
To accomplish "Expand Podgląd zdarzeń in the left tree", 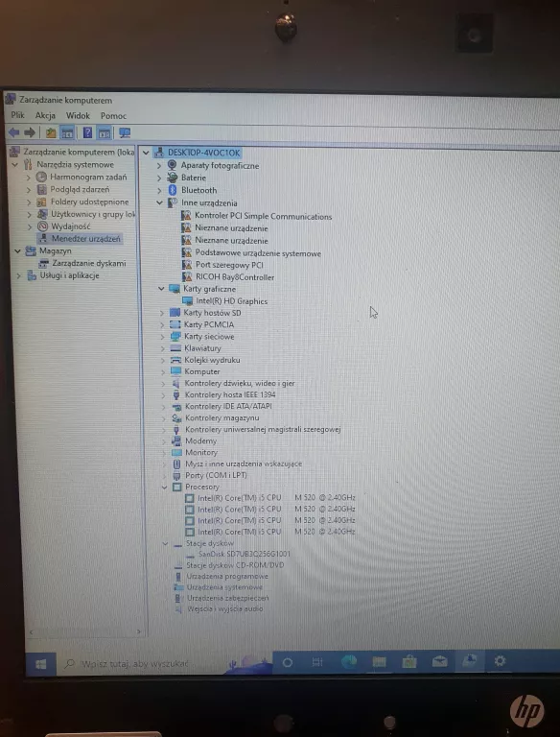I will [x=28, y=189].
